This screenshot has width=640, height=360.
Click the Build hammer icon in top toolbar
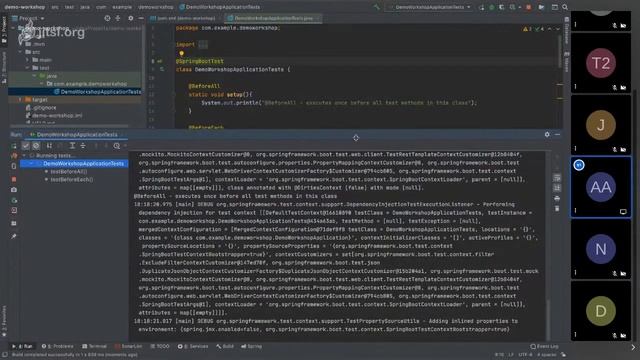[x=376, y=7]
